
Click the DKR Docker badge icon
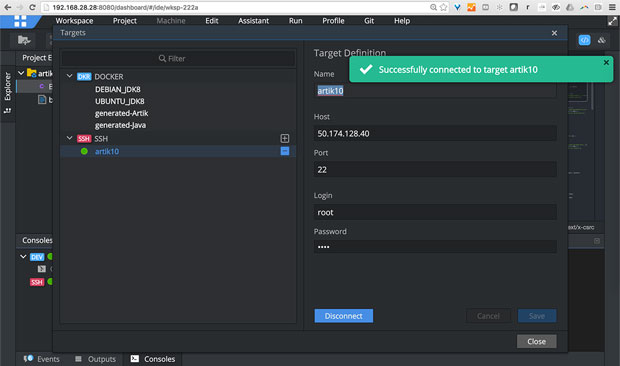pyautogui.click(x=84, y=77)
